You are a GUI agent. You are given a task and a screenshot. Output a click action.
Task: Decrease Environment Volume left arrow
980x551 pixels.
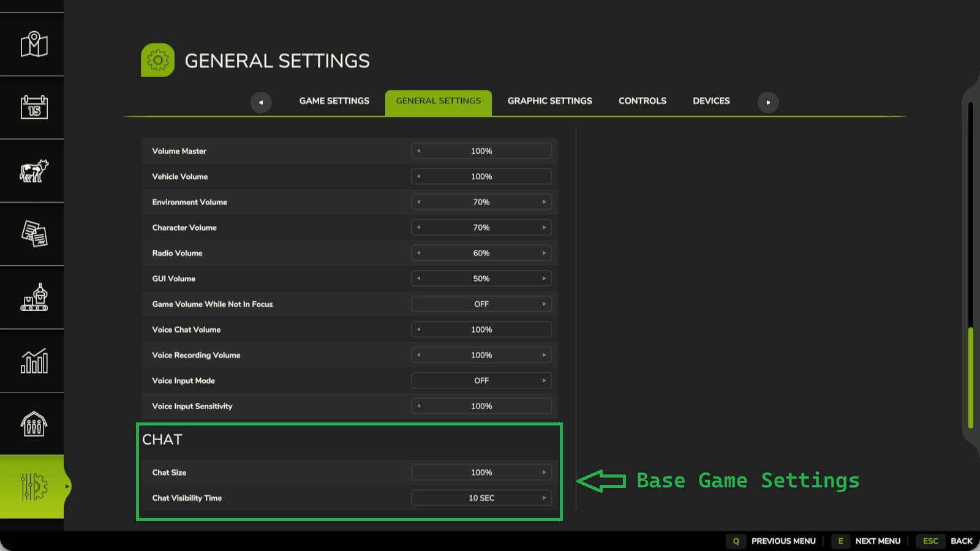pyautogui.click(x=419, y=202)
